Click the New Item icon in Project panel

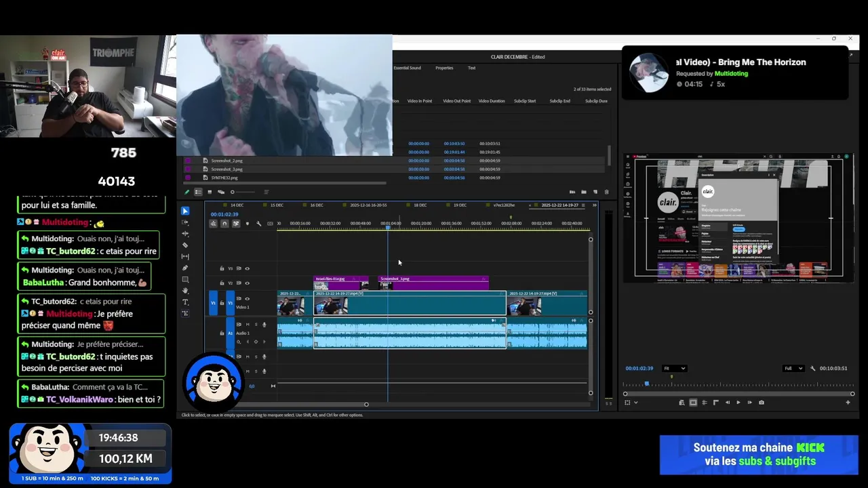[x=595, y=192]
